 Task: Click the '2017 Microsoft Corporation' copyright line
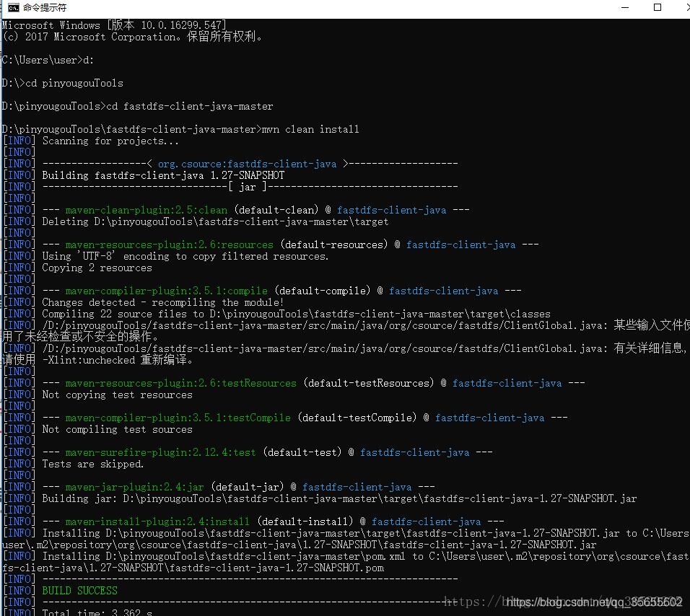click(132, 37)
